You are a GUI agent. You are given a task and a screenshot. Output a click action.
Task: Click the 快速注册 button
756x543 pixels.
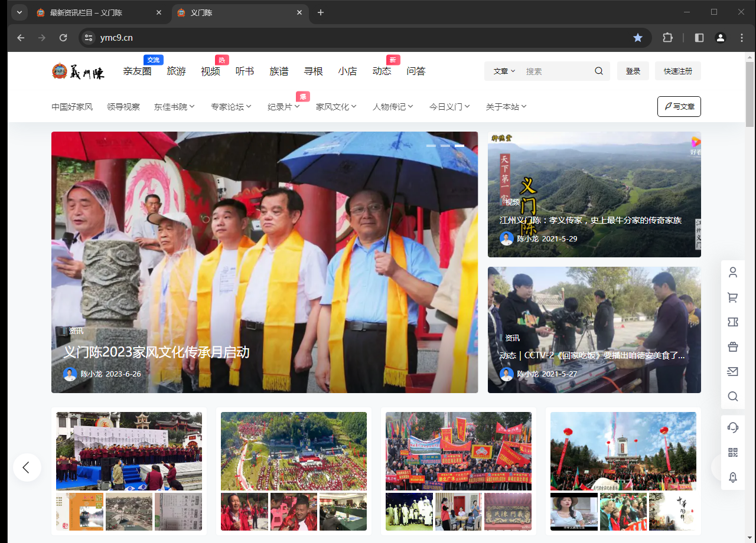[677, 71]
